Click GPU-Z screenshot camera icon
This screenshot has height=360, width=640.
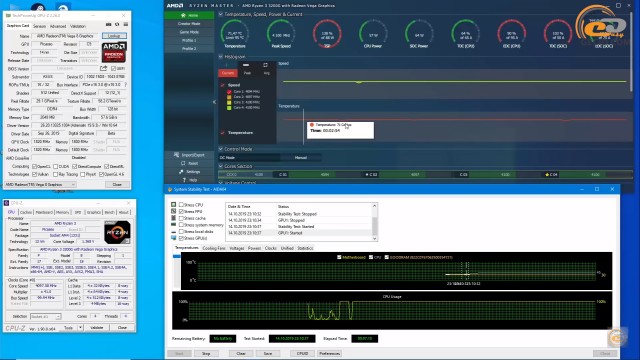point(108,24)
